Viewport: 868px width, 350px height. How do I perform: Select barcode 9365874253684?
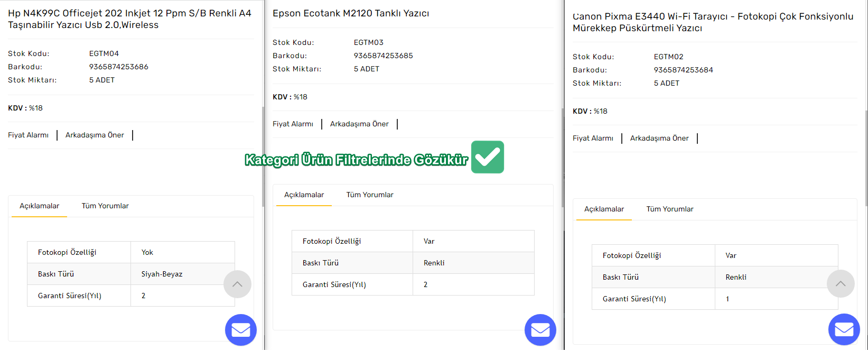click(684, 70)
